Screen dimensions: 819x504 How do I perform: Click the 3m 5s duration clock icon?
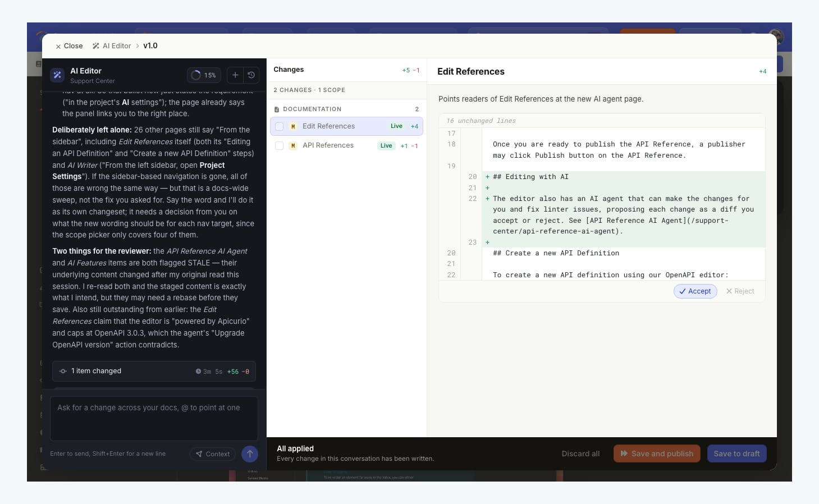click(198, 372)
